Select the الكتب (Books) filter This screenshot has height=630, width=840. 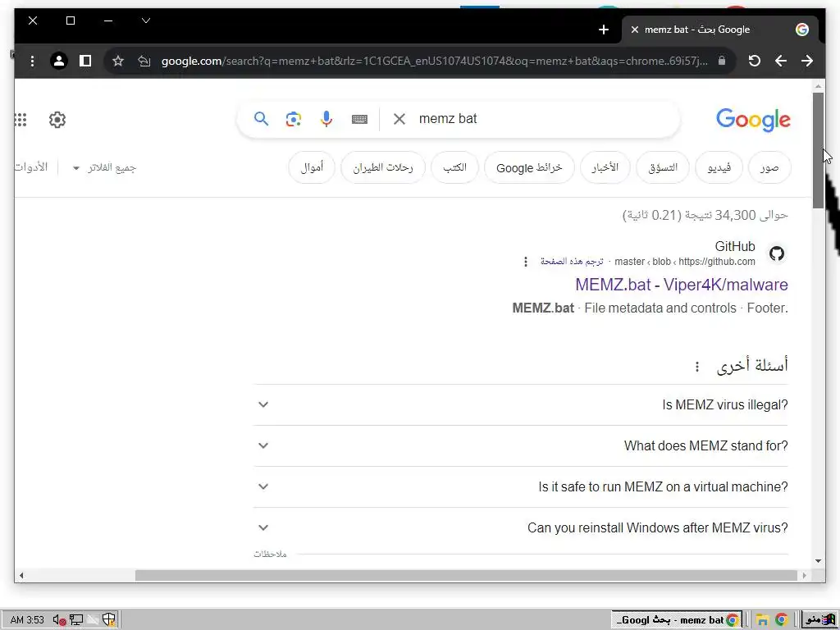(x=454, y=167)
